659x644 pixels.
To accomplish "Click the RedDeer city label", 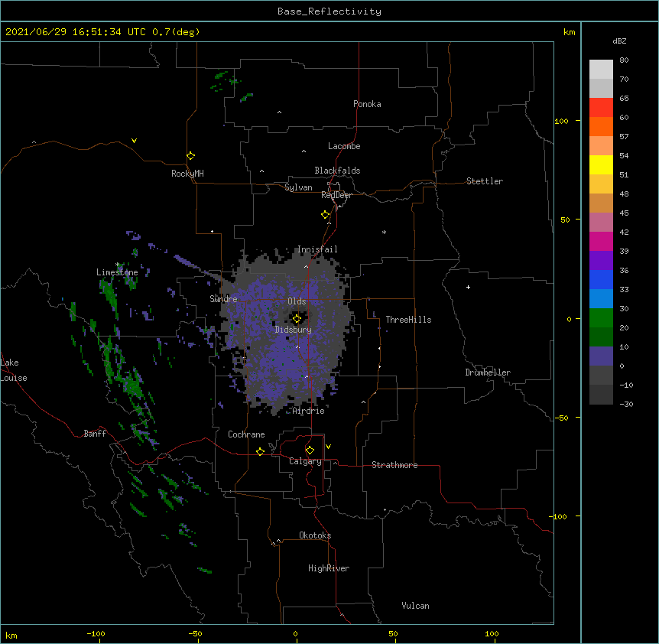I will pos(336,195).
